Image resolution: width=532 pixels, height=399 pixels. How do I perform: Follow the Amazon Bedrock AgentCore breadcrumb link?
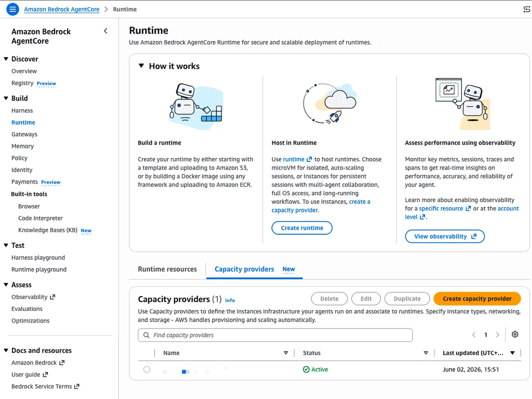(62, 9)
